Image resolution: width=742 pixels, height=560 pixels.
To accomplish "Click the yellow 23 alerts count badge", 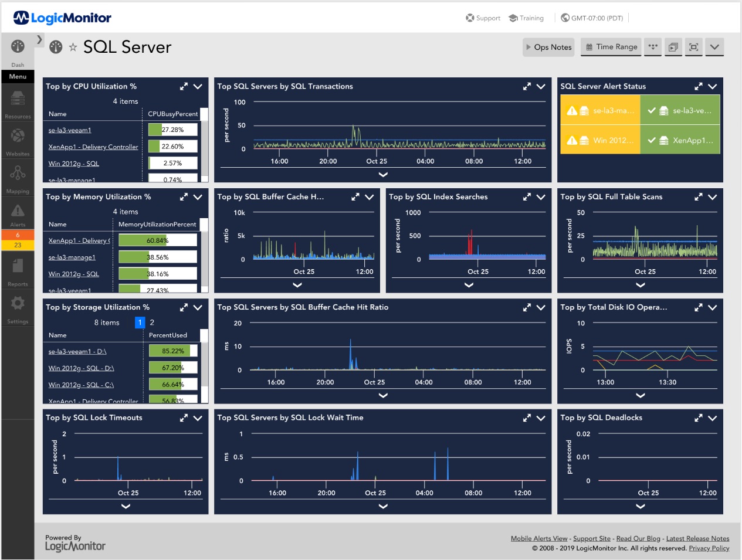I will 18,245.
